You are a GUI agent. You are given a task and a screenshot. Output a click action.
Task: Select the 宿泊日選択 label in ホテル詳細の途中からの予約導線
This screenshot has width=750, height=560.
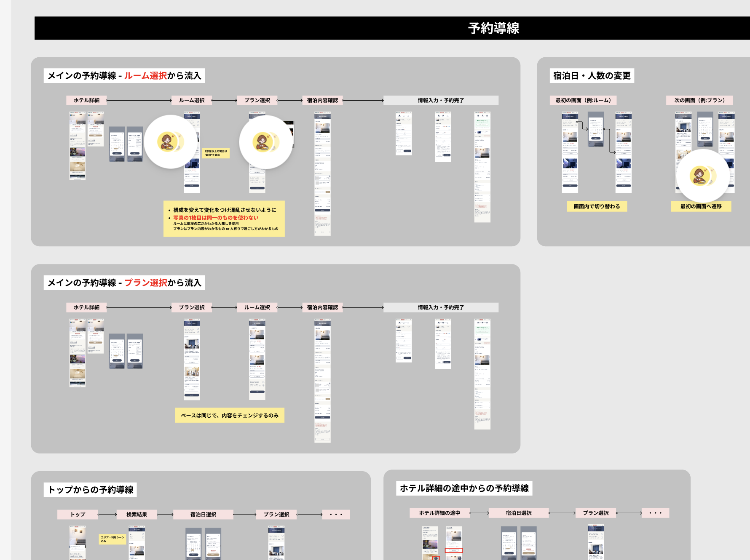coord(519,513)
